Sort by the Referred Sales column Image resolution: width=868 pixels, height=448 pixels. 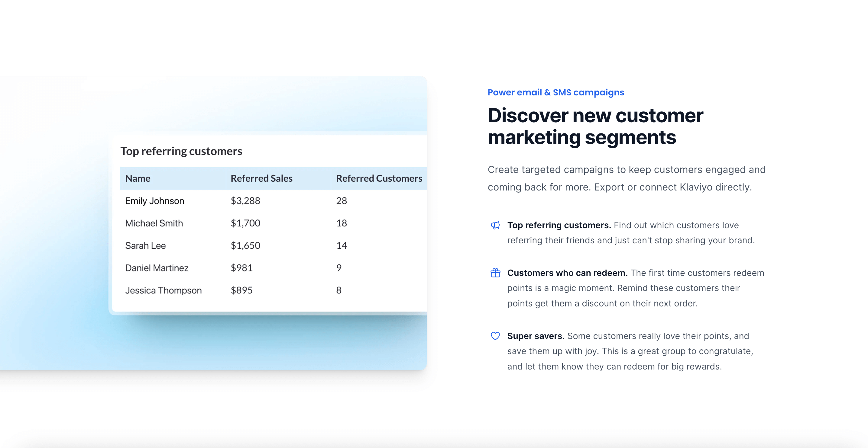coord(261,178)
